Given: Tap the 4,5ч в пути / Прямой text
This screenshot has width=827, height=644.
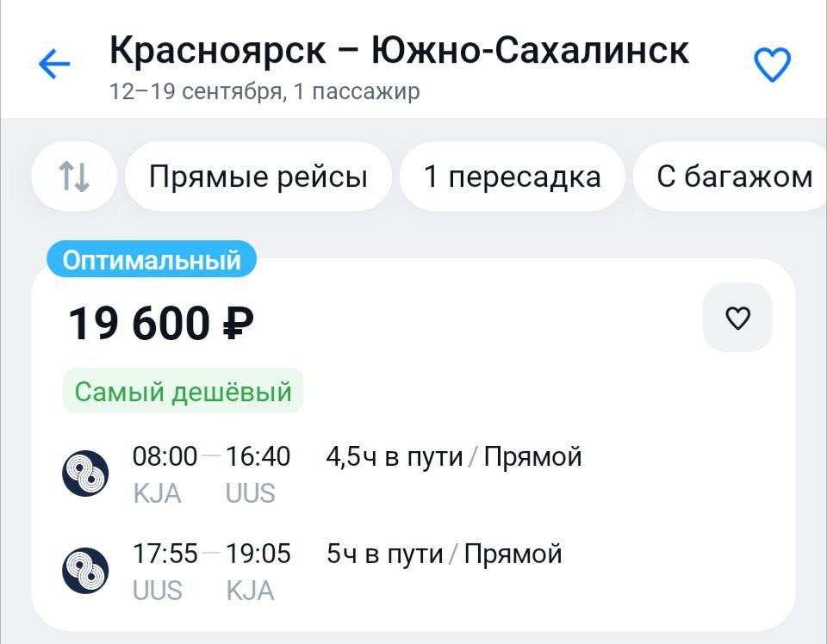Looking at the screenshot, I should [x=453, y=456].
